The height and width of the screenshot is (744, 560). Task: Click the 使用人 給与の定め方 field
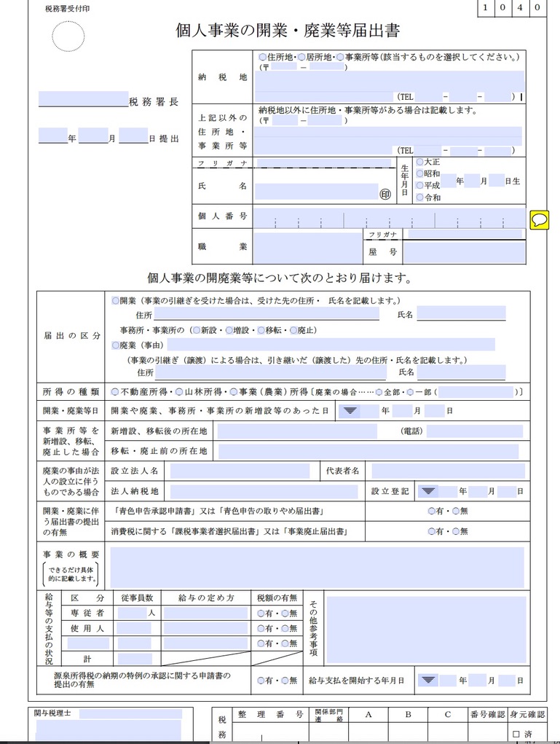coord(206,628)
